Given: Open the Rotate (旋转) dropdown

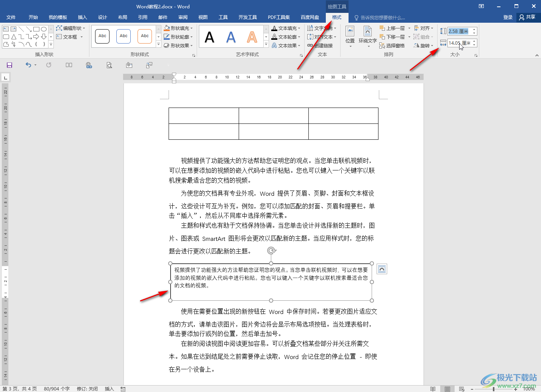Looking at the screenshot, I should [424, 45].
